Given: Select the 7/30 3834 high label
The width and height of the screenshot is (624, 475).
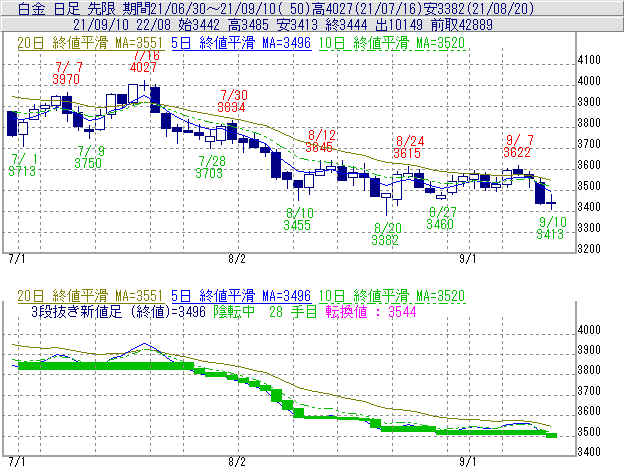Looking at the screenshot, I should point(232,101).
